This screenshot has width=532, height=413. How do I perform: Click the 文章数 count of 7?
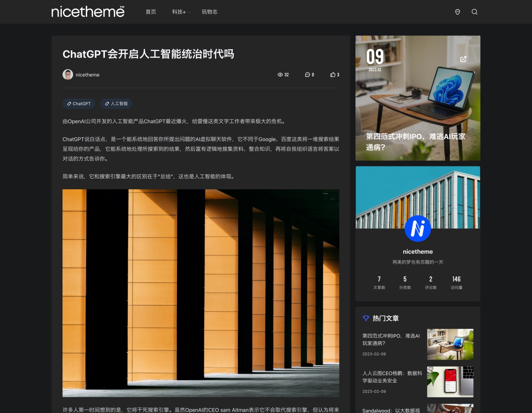click(x=379, y=279)
